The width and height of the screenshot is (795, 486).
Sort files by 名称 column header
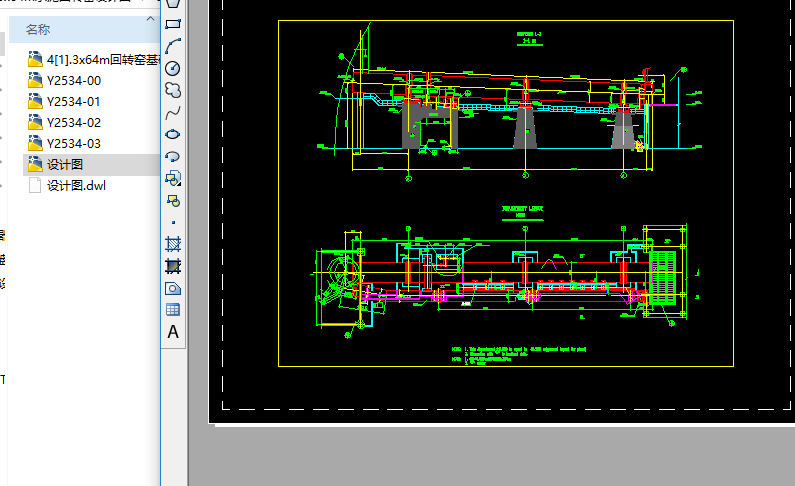(38, 29)
